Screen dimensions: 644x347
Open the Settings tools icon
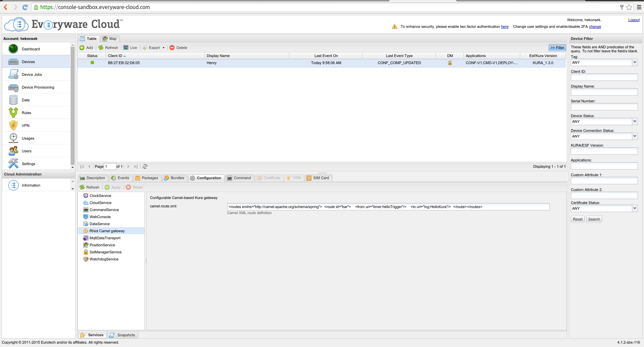tap(13, 164)
